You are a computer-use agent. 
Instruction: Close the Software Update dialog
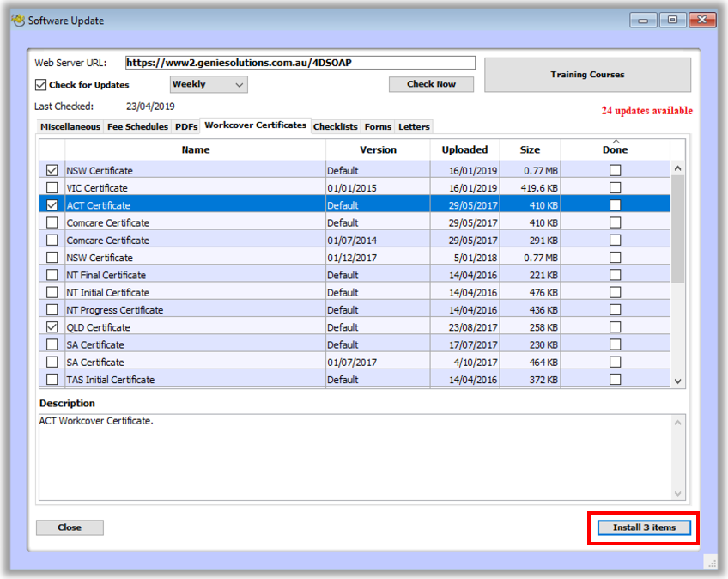pyautogui.click(x=69, y=527)
